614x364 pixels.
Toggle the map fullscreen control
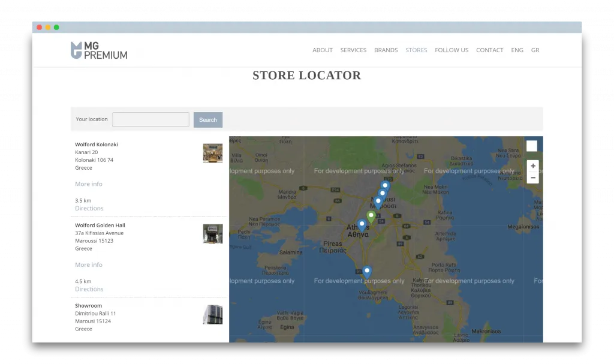pyautogui.click(x=531, y=145)
